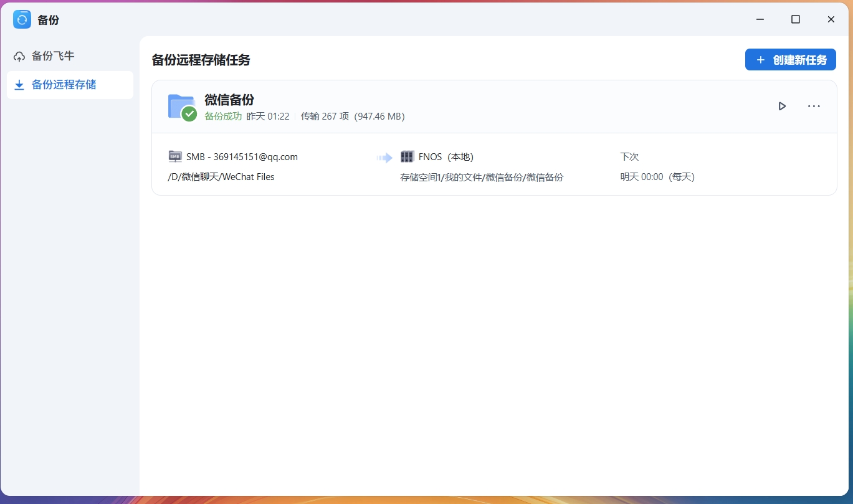Click the 微信备份 task title
Screen dimensions: 853x504
click(x=229, y=100)
